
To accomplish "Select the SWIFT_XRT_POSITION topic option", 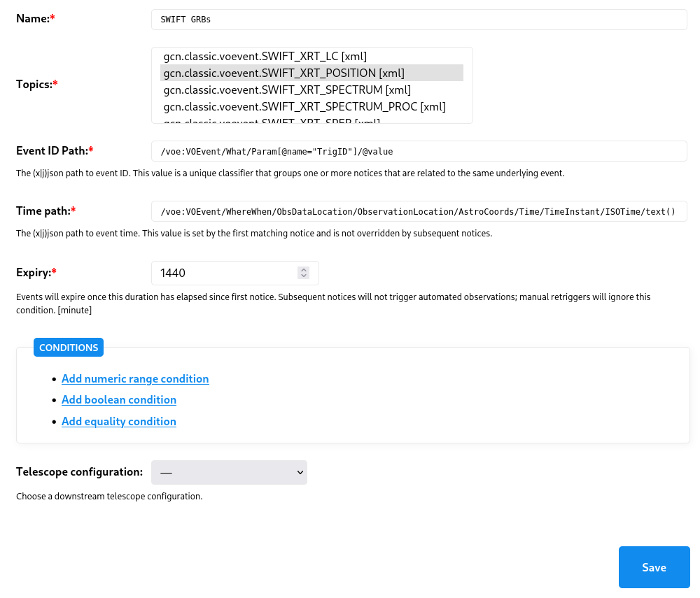I will coord(283,73).
